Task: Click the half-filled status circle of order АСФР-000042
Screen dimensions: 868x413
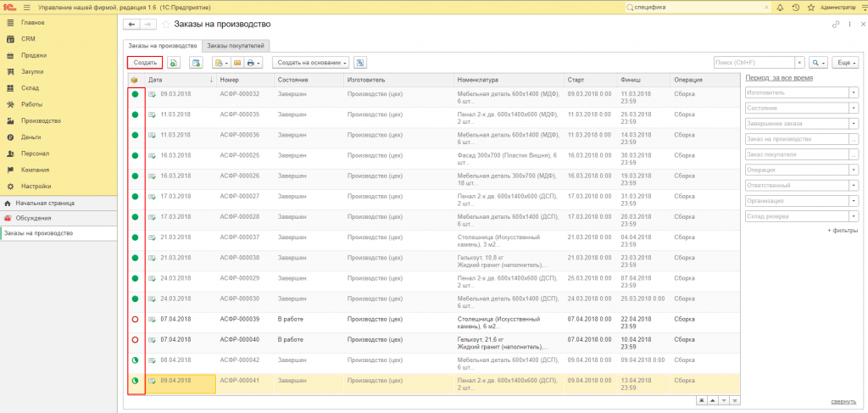Action: (x=135, y=360)
